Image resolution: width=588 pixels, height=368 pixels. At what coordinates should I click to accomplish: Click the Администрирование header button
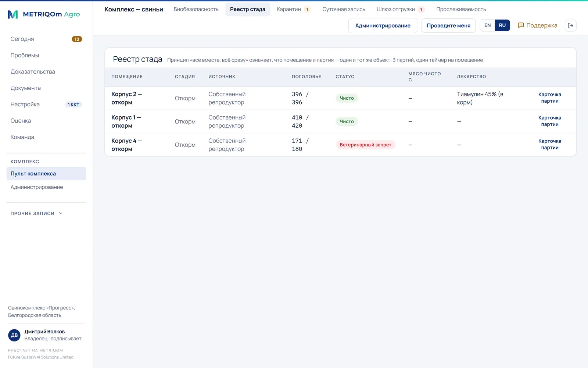383,25
